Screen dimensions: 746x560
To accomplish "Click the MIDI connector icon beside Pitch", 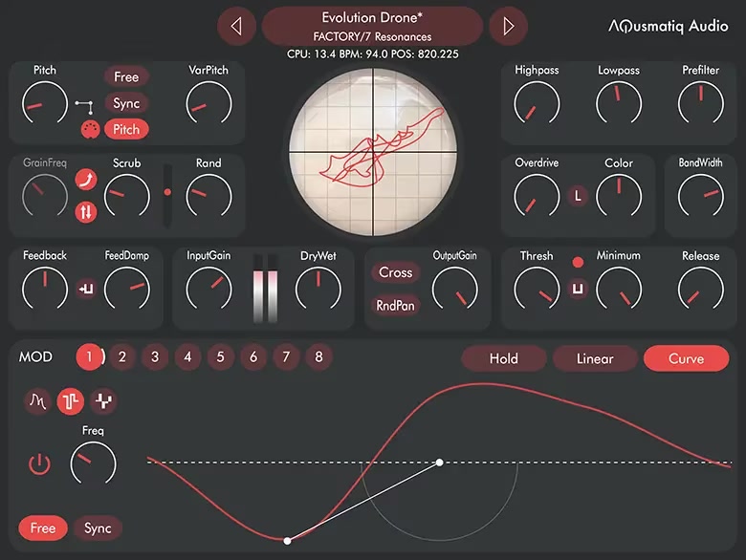I will click(x=90, y=130).
